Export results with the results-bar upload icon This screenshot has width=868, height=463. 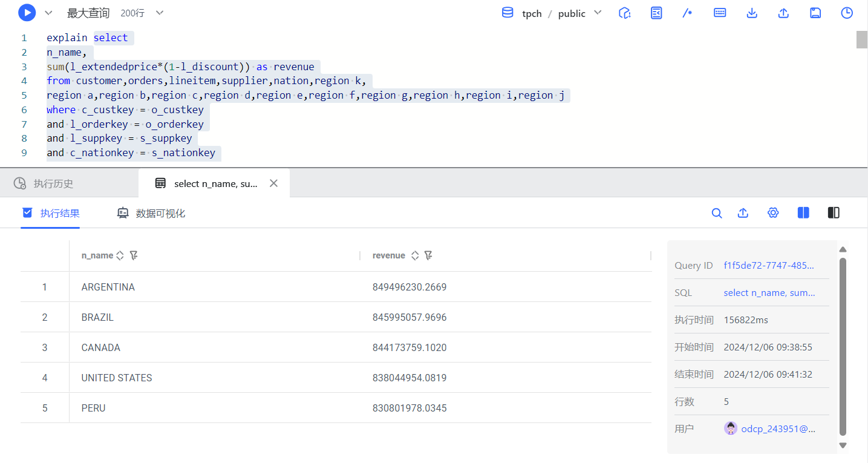tap(743, 213)
